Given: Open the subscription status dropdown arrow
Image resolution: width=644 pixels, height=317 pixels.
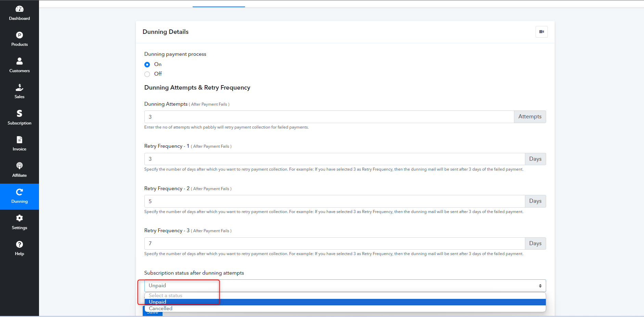Looking at the screenshot, I should tap(540, 286).
